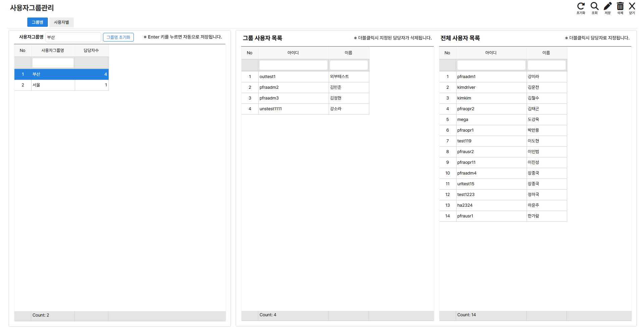The height and width of the screenshot is (335, 644).
Task: Select kimdriver row
Action: pyautogui.click(x=503, y=87)
